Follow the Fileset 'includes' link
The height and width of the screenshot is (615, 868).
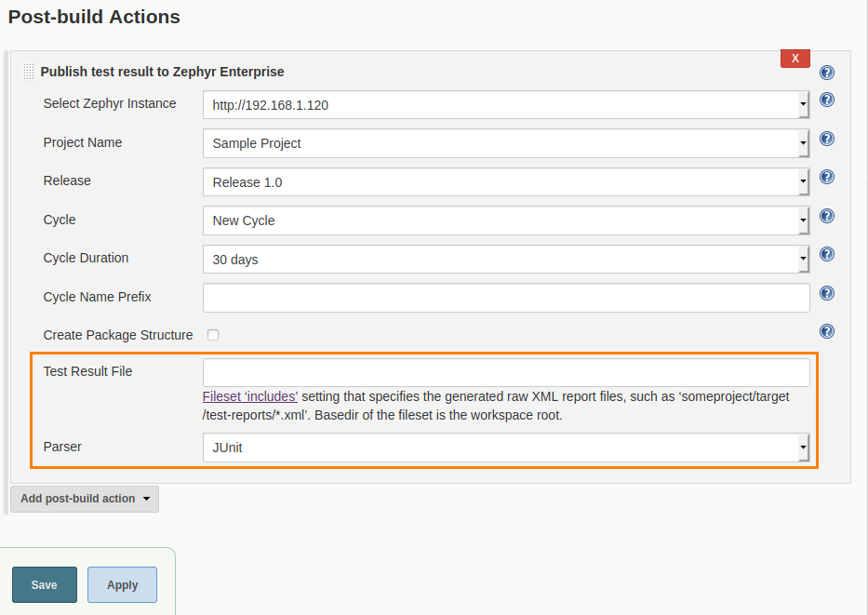(x=250, y=396)
